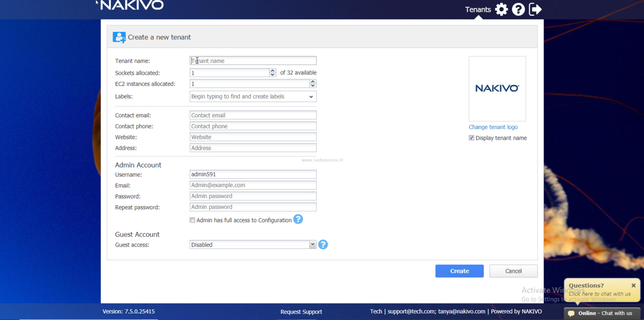Click the Questions chat popup message

[599, 294]
